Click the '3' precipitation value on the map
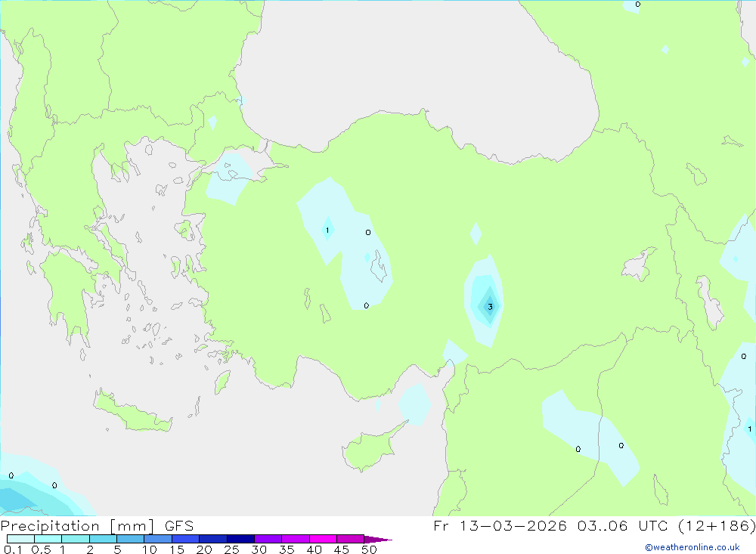Screen dimensions: 756x554 (490, 307)
